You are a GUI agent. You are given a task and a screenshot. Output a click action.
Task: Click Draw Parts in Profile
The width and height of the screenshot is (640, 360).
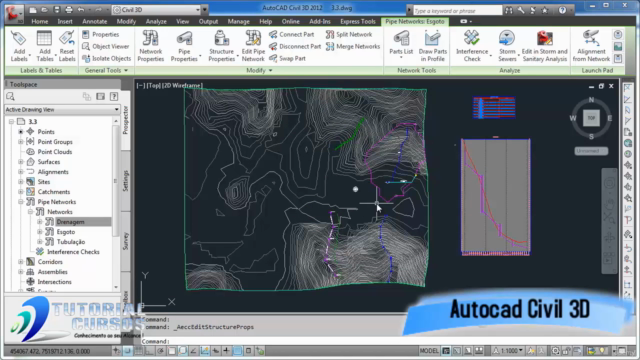pyautogui.click(x=433, y=46)
